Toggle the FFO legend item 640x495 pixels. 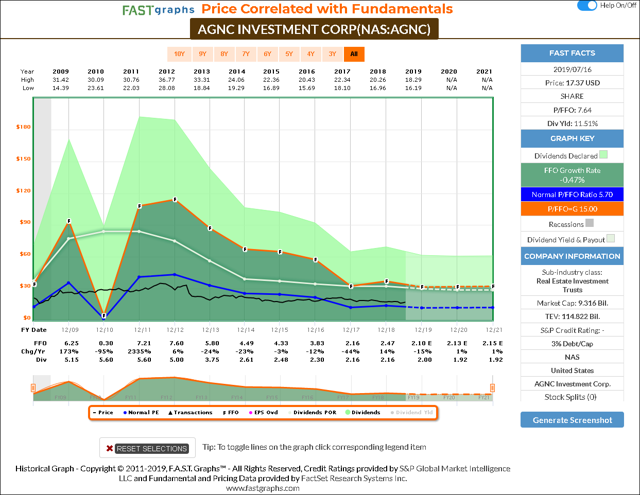[231, 413]
